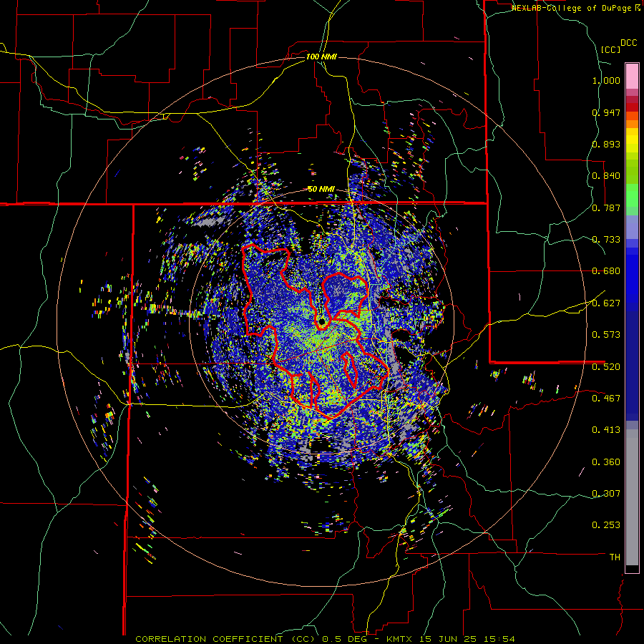This screenshot has height=644, width=644.
Task: Click the 0.787 legend value
Action: pos(606,208)
